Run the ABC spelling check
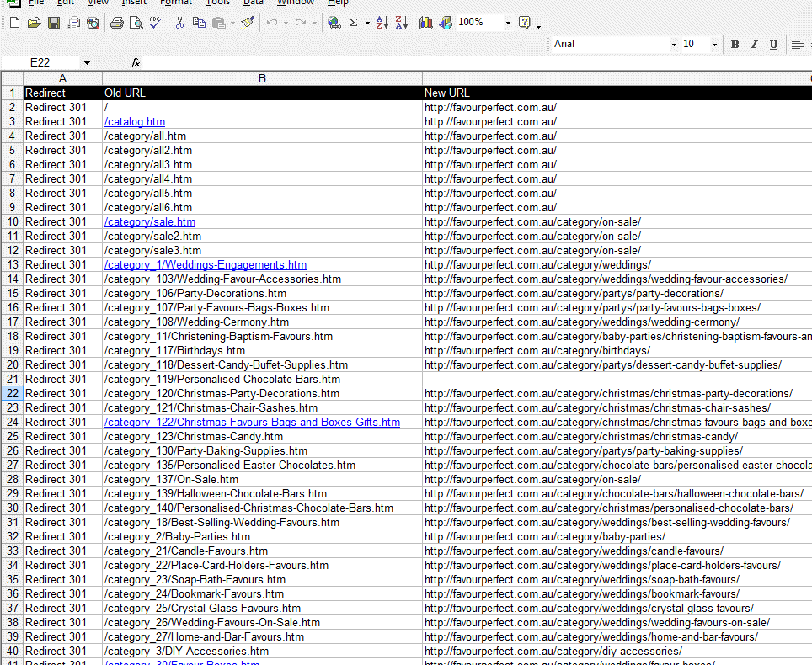This screenshot has width=812, height=665. pos(155,23)
